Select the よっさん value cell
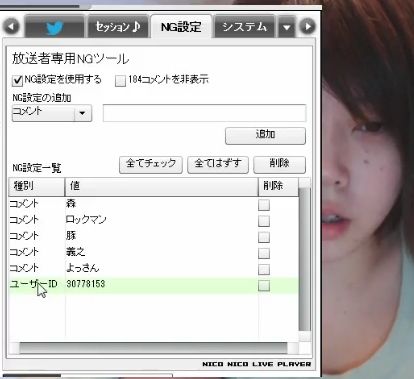Screen dimensions: 414x379 (162, 268)
